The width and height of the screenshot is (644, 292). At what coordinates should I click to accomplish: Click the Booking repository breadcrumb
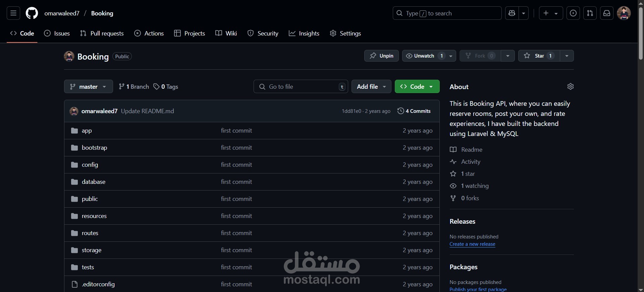102,13
